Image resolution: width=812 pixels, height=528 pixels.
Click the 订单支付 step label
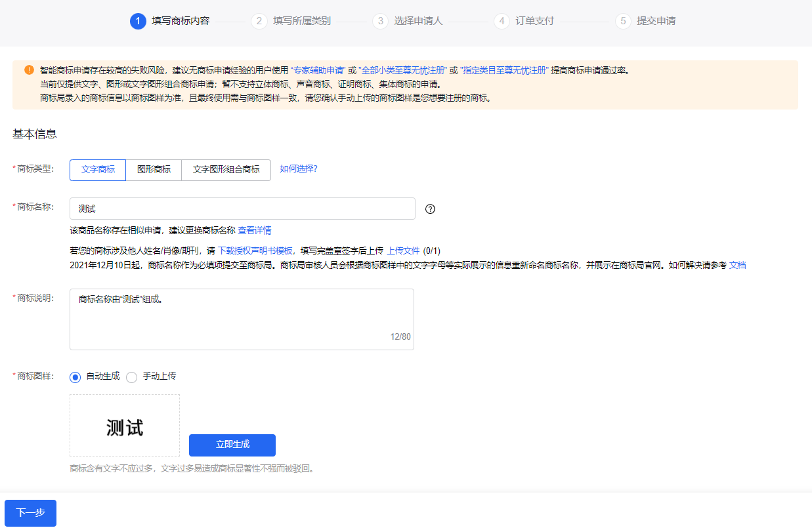pos(534,21)
